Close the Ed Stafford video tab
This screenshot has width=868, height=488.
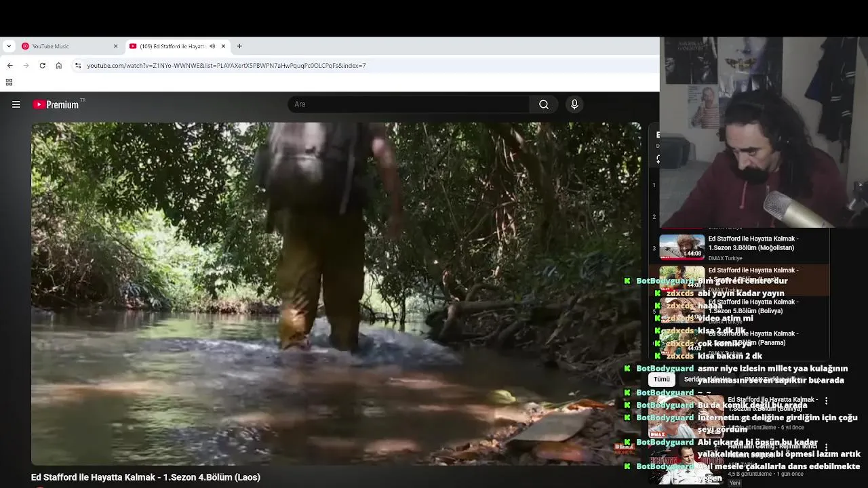223,46
